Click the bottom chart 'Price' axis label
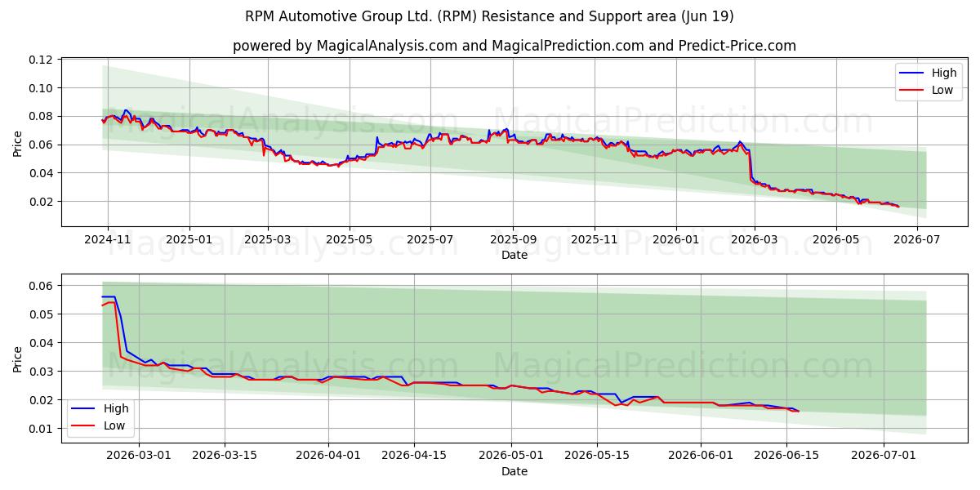This screenshot has height=490, width=980. (x=18, y=359)
